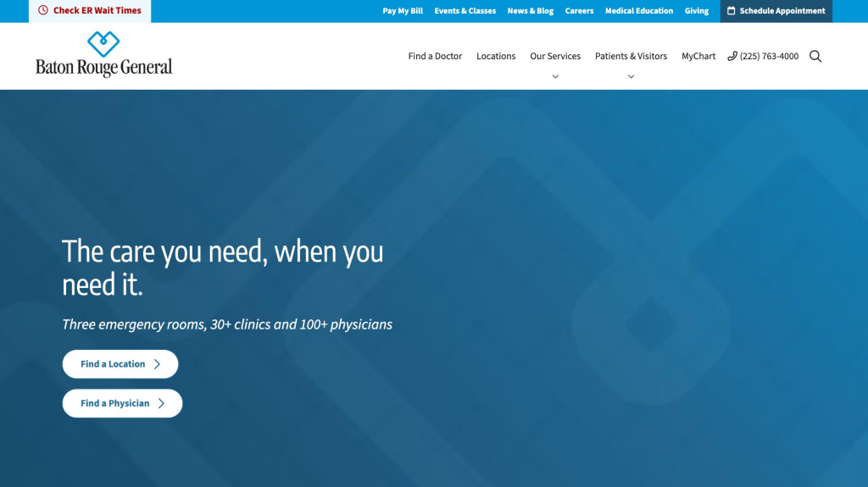Screen dimensions: 868x487
Task: Click the 'The care you need' heading
Action: pyautogui.click(x=223, y=268)
